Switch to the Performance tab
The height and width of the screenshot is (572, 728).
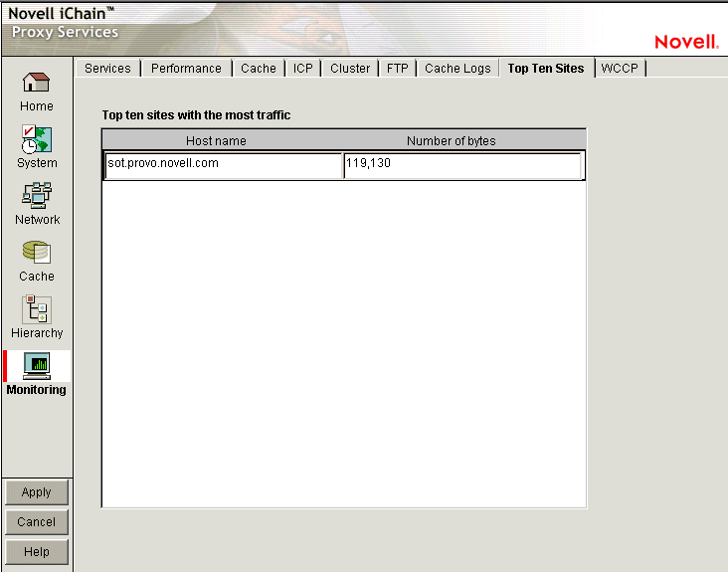click(186, 69)
